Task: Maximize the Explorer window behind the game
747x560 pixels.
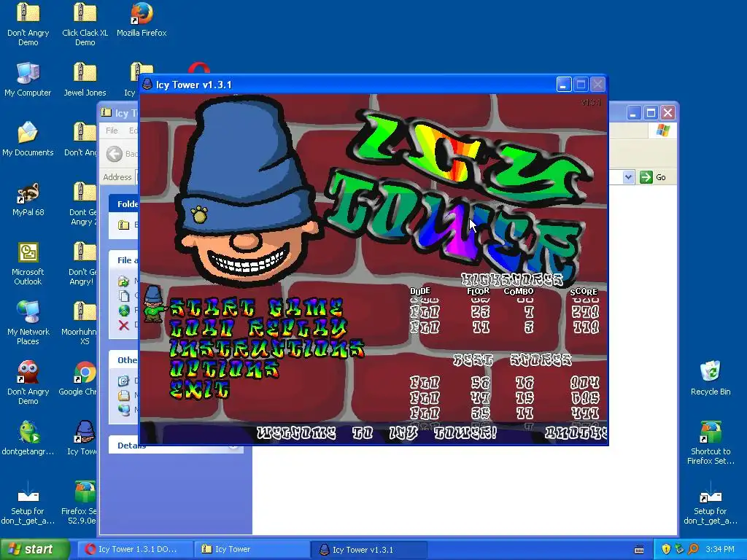Action: pos(651,113)
